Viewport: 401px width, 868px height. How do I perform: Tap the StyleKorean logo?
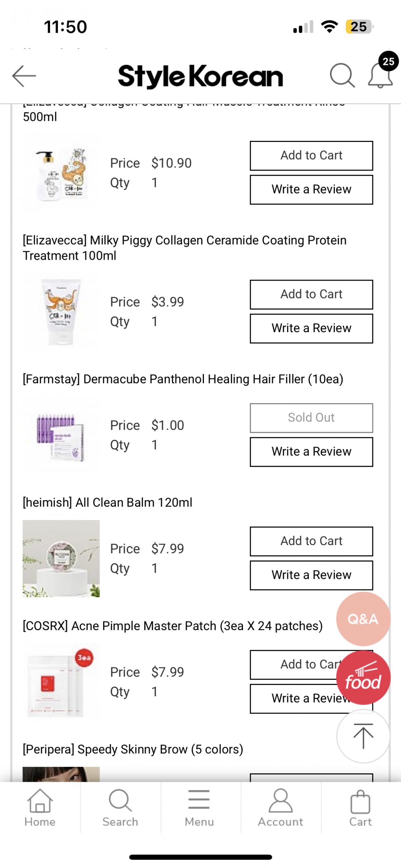tap(200, 76)
